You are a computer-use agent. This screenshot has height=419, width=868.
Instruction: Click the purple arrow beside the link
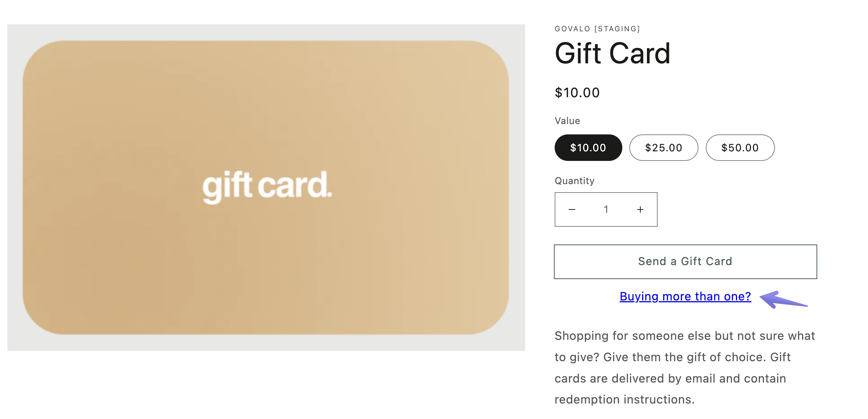pos(783,300)
